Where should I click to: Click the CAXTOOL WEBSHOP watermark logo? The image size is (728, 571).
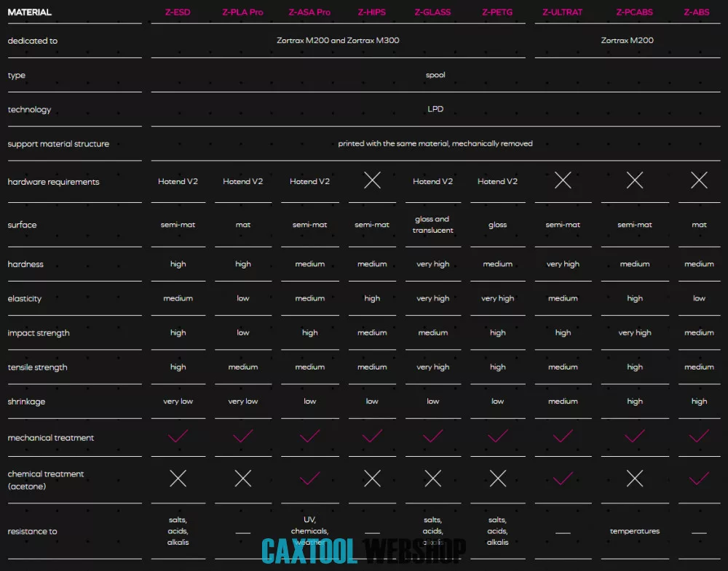point(363,551)
